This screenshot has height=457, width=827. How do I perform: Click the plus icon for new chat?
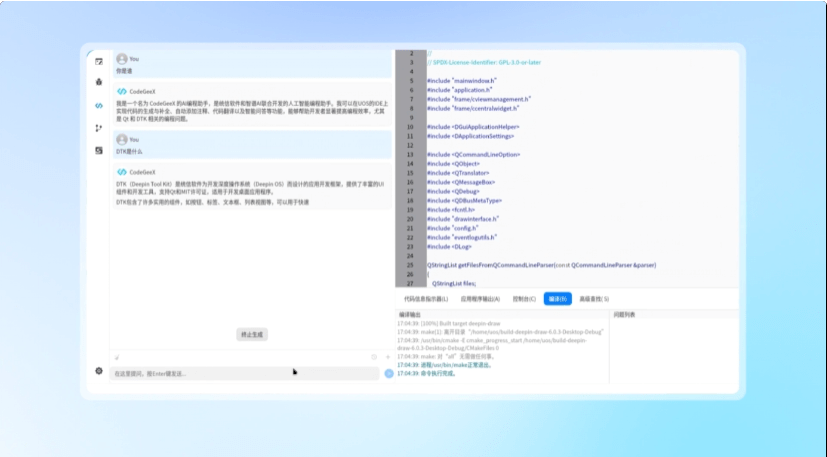pos(388,357)
